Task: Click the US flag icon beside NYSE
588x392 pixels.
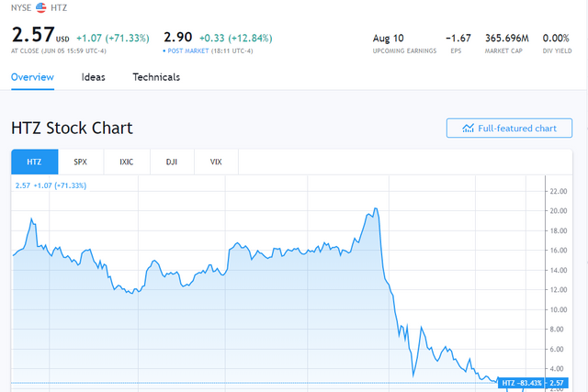Action: click(41, 6)
